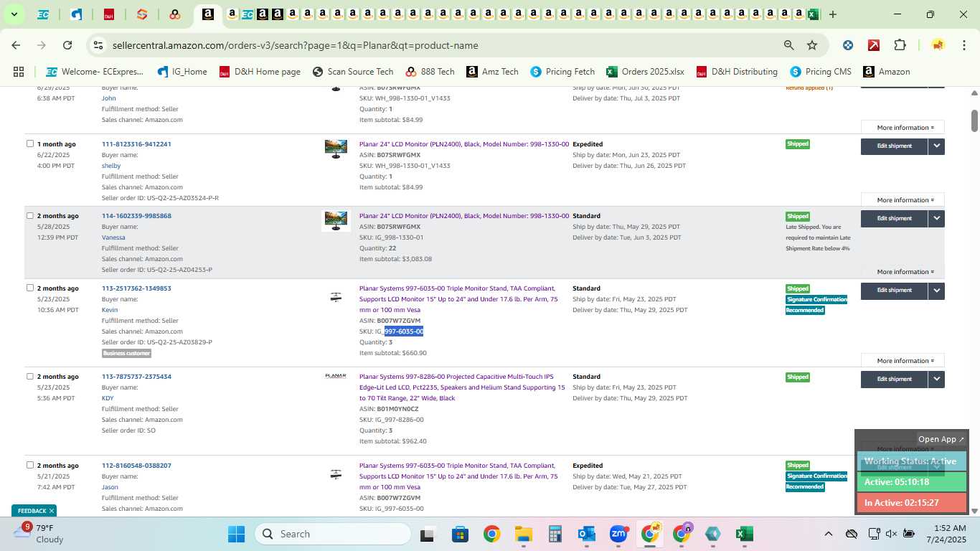
Task: Click Edit shipment for order 114-1602339-9985868
Action: tap(895, 219)
